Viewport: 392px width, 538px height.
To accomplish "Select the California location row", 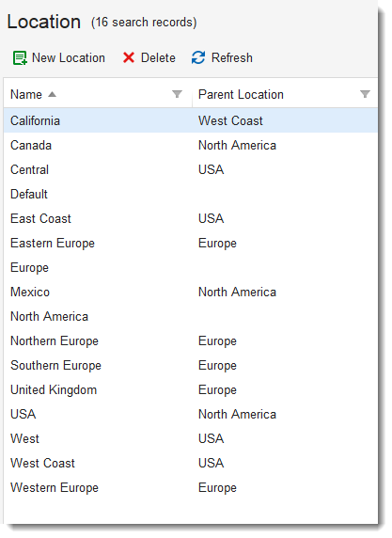I will pos(191,120).
